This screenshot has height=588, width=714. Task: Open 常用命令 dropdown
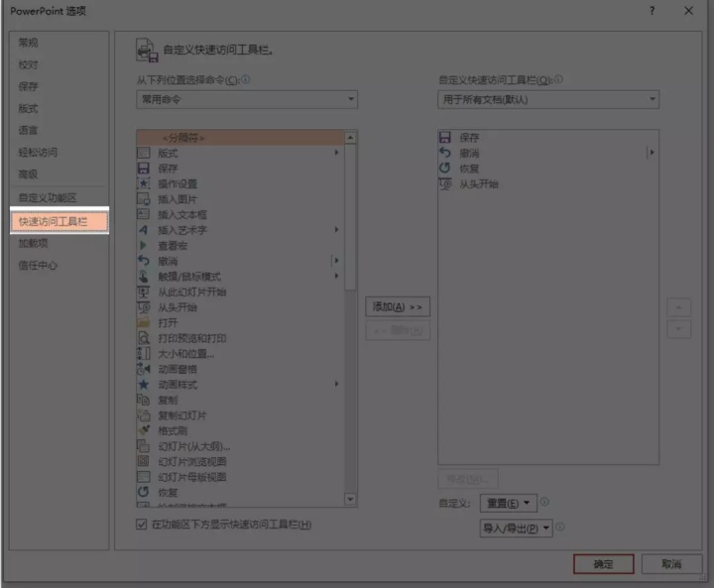coord(247,99)
